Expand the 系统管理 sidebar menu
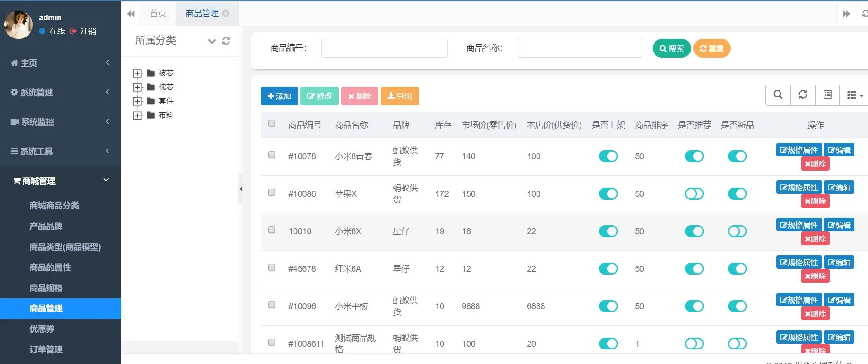 60,92
